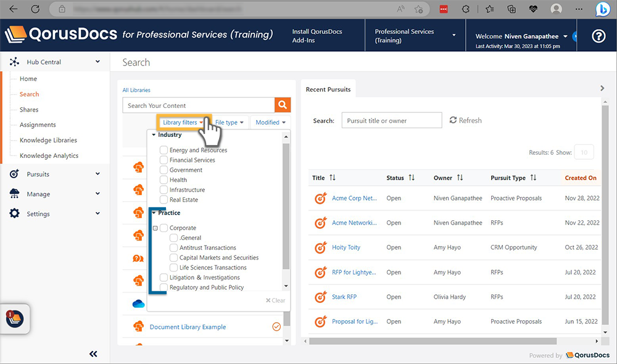
Task: Check the Energy and Resources checkbox
Action: pyautogui.click(x=164, y=150)
